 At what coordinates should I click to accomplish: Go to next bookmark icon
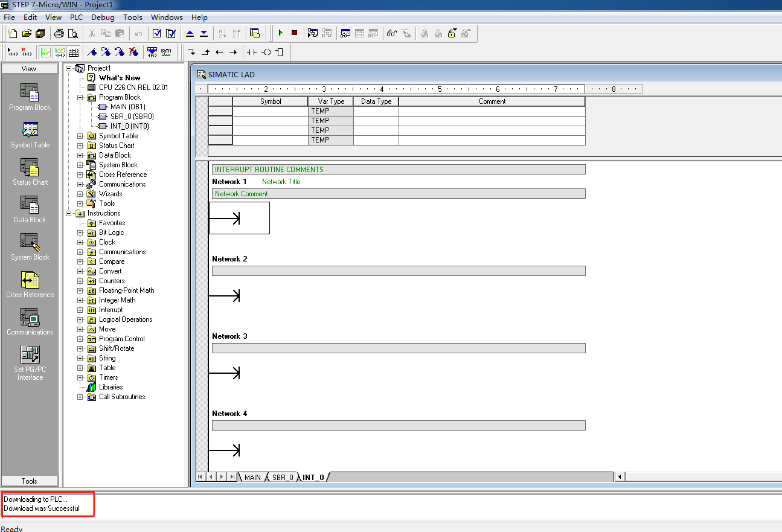coord(106,52)
